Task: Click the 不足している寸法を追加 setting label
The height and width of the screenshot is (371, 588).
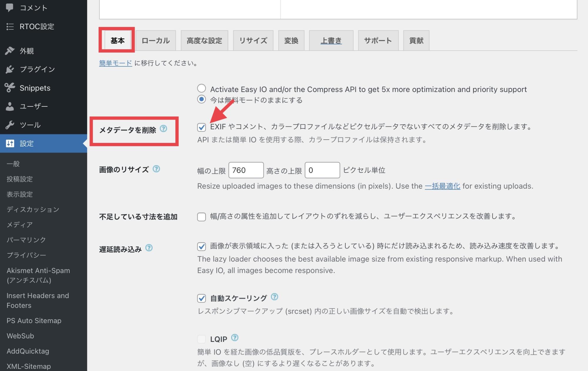Action: (138, 217)
